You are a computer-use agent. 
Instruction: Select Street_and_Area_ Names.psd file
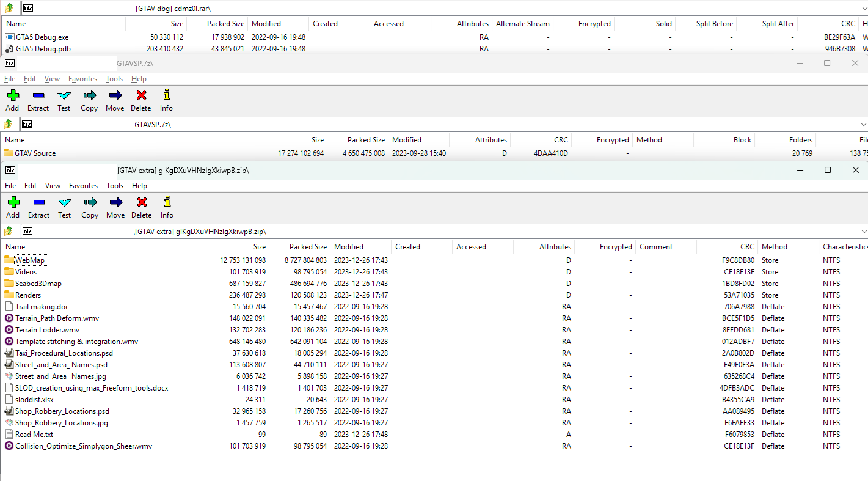(61, 364)
